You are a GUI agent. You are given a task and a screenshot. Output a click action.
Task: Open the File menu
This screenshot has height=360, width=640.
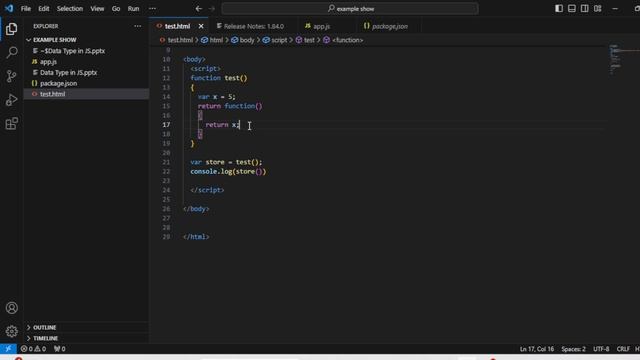coord(26,8)
